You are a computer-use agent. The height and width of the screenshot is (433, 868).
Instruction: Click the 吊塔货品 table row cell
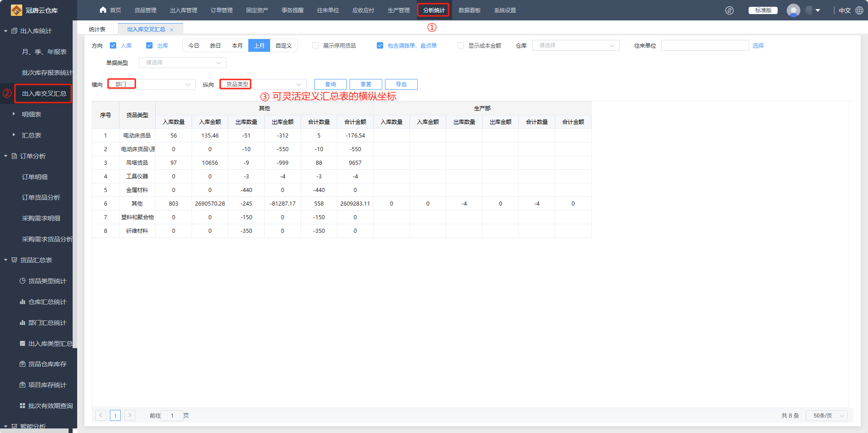137,162
